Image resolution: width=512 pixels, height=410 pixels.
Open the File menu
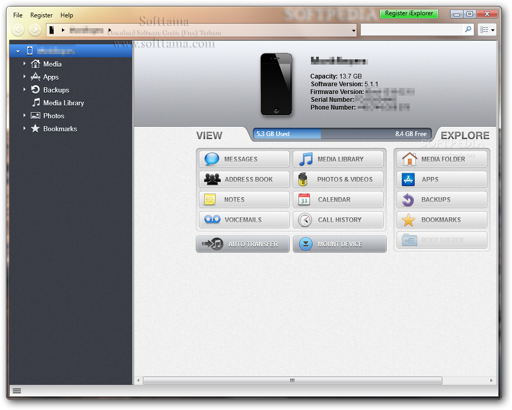pyautogui.click(x=18, y=15)
